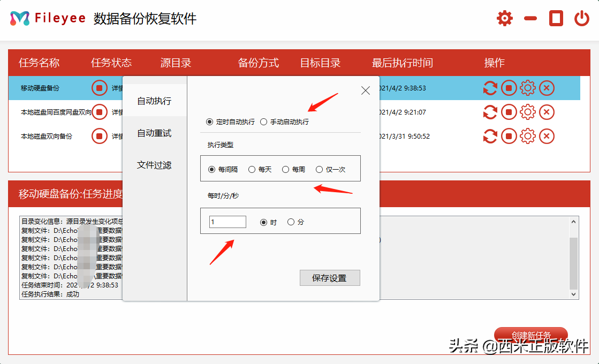Run sync for 移动硬盘备份 task
The width and height of the screenshot is (599, 364).
pyautogui.click(x=490, y=88)
